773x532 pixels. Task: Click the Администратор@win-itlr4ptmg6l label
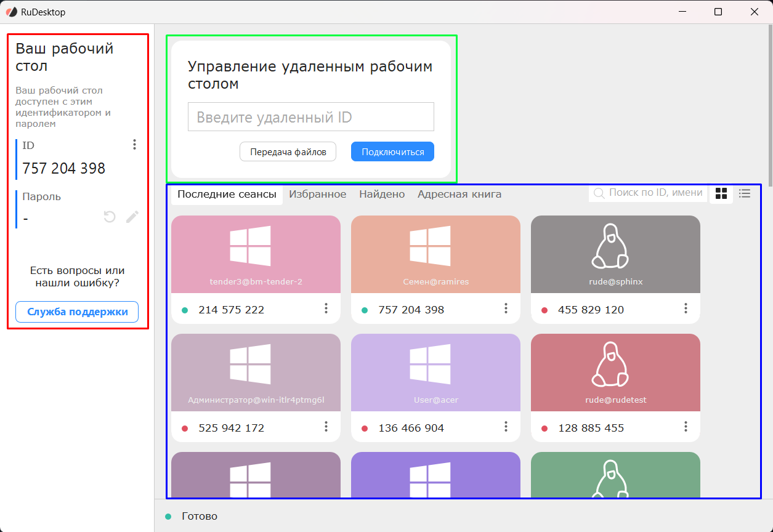point(256,400)
